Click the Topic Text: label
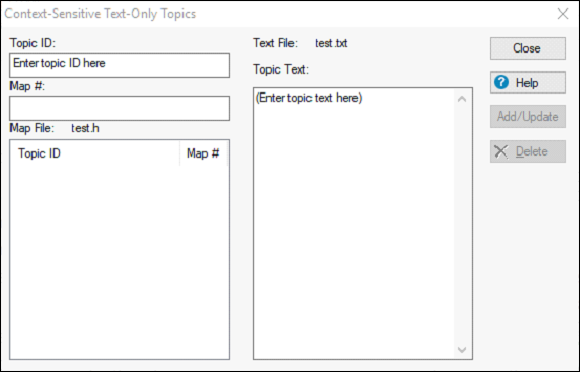Screen dimensions: 580x372 coord(281,69)
